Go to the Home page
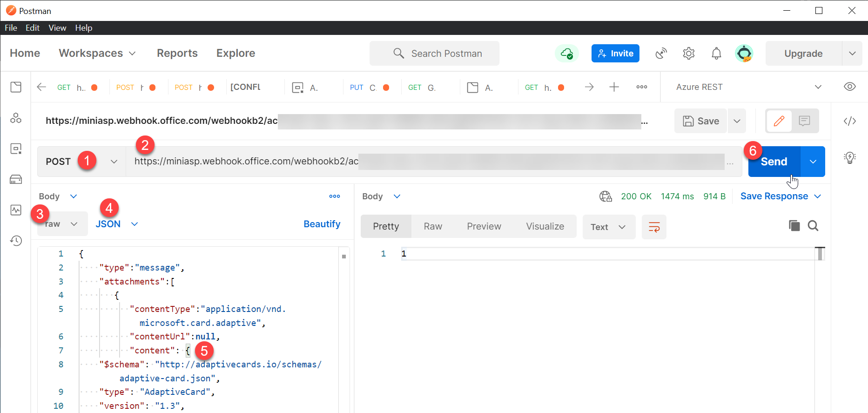 25,53
